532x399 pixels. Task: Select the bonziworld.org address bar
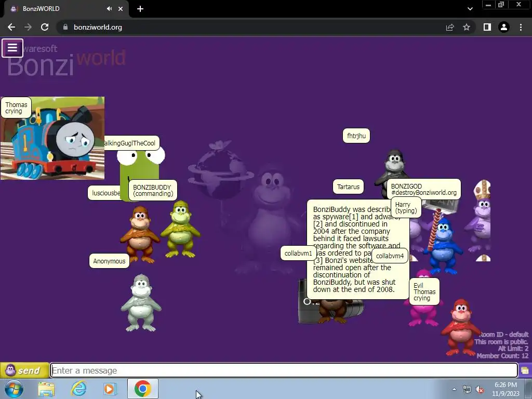pos(251,27)
